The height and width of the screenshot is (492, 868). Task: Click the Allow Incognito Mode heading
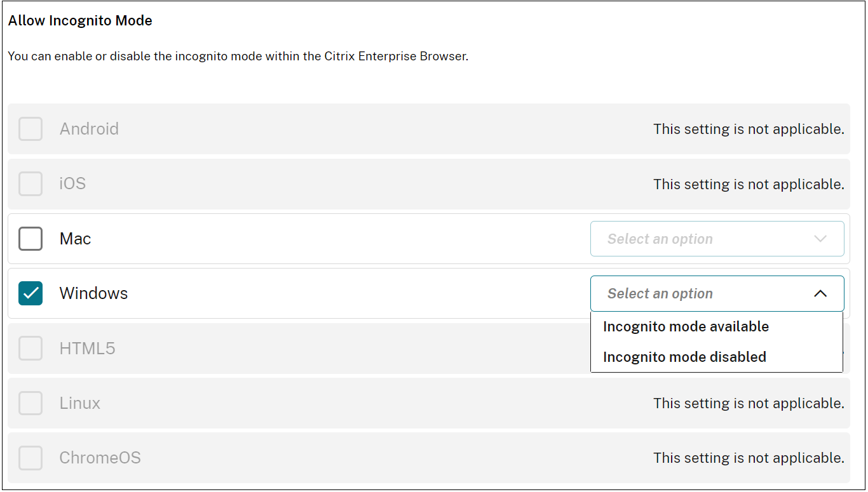80,20
